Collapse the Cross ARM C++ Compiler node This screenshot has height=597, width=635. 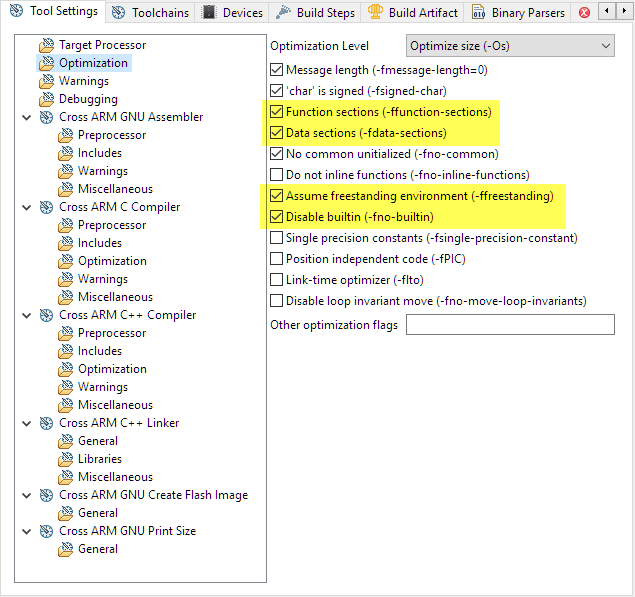[26, 315]
